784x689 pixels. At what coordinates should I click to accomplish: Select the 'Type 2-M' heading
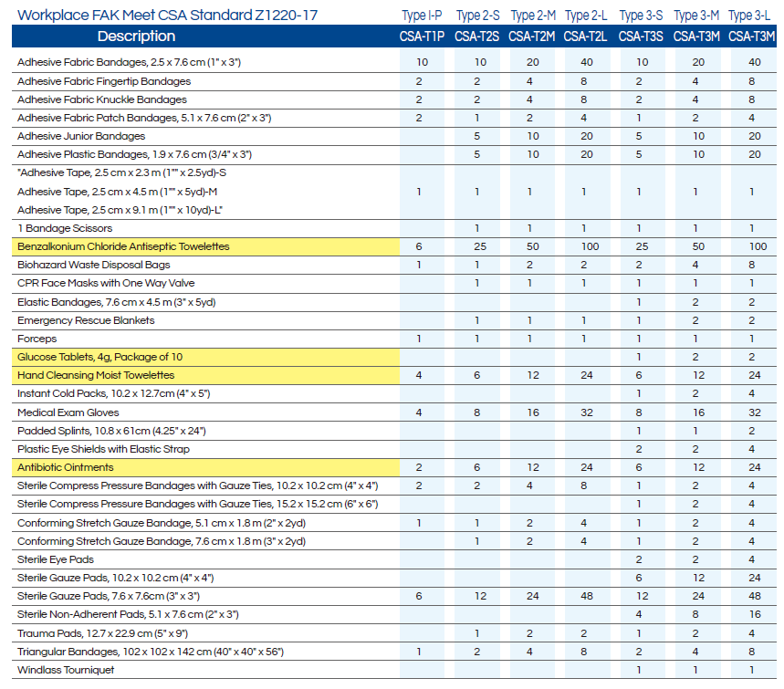pos(533,16)
